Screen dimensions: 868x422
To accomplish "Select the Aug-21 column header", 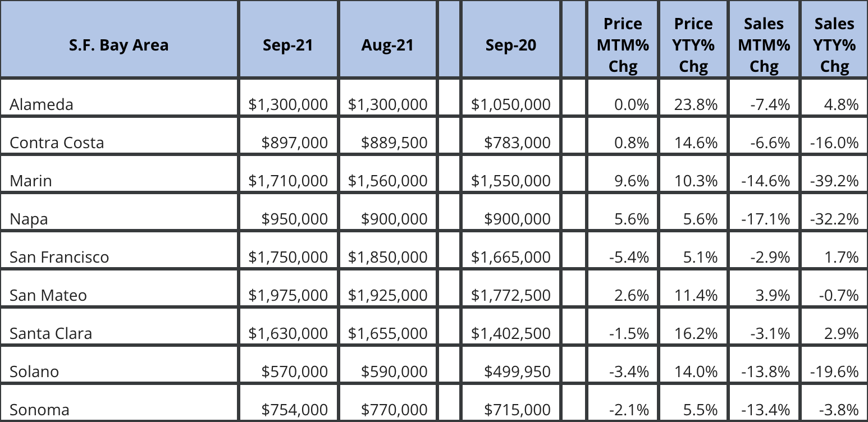I will coord(387,45).
